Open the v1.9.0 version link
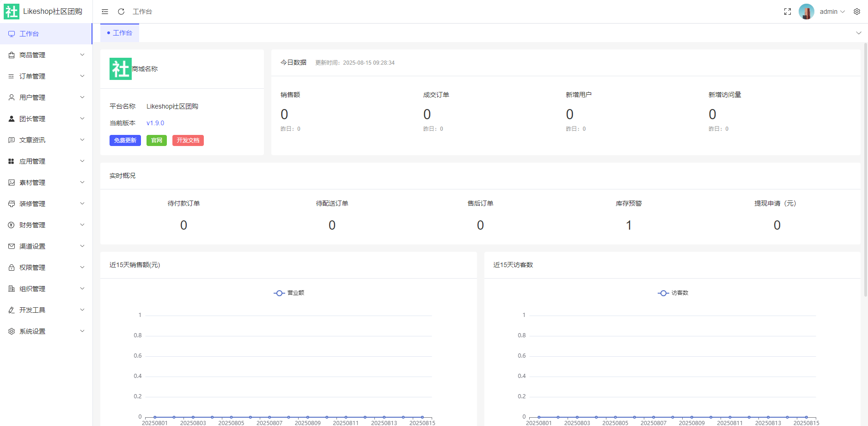 click(x=155, y=123)
